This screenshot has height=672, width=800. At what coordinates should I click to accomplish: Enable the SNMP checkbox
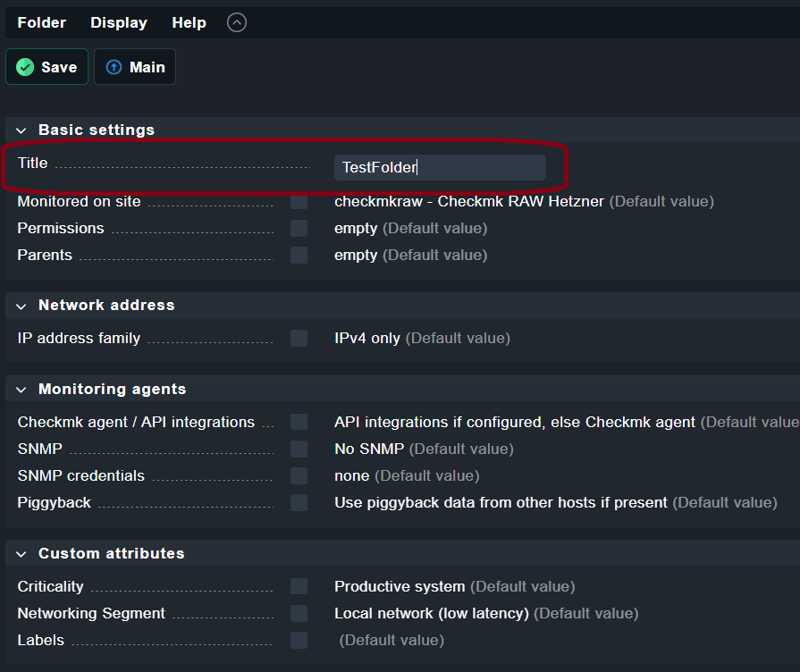click(x=299, y=449)
